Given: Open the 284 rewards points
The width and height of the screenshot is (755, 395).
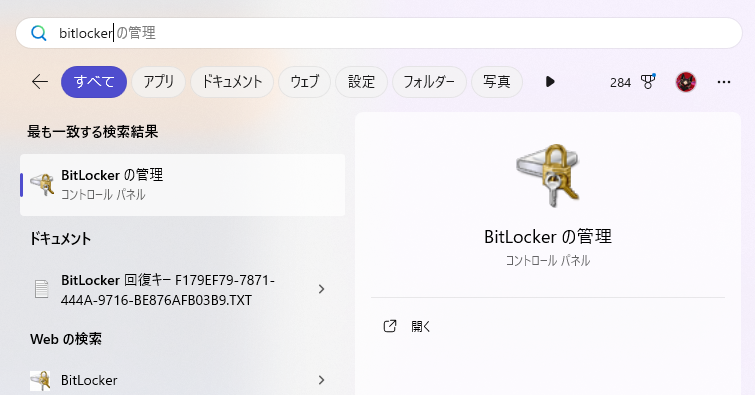Looking at the screenshot, I should [x=620, y=83].
